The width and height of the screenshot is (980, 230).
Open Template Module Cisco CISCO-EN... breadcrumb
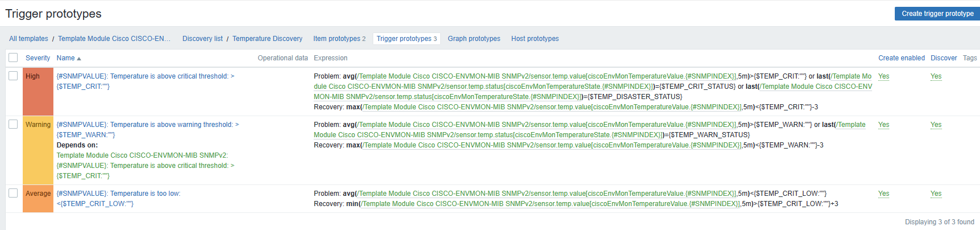114,39
